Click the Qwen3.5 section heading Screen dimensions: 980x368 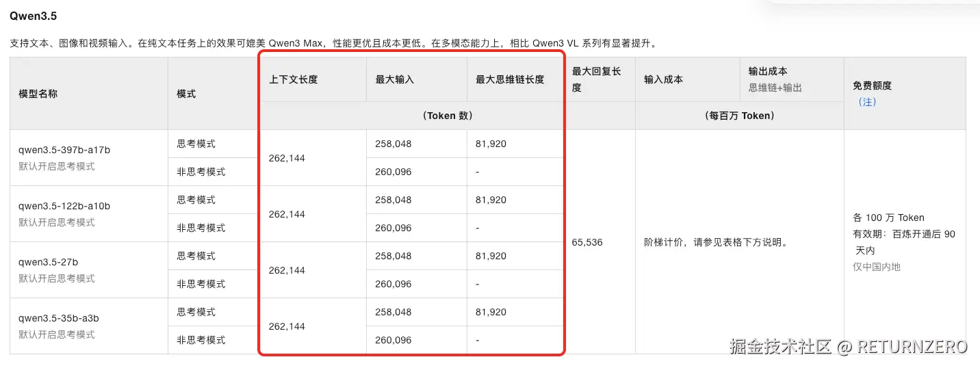click(34, 15)
